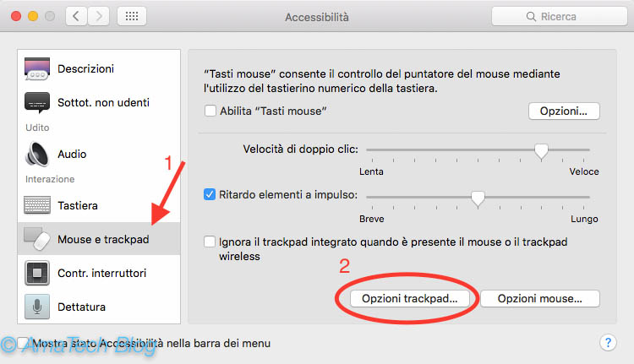Uncheck Ritardo elementi a impulso checkbox

pos(210,195)
